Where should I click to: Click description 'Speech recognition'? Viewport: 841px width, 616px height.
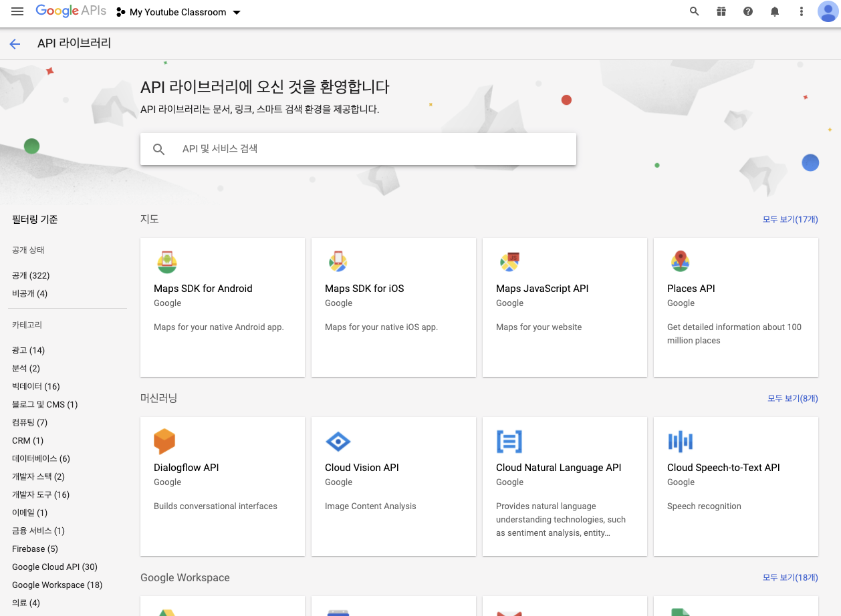click(704, 506)
